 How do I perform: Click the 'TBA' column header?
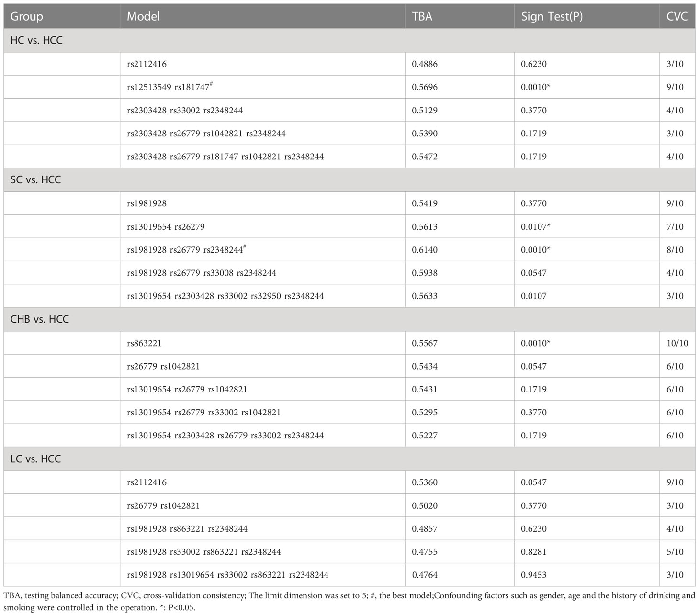(422, 16)
